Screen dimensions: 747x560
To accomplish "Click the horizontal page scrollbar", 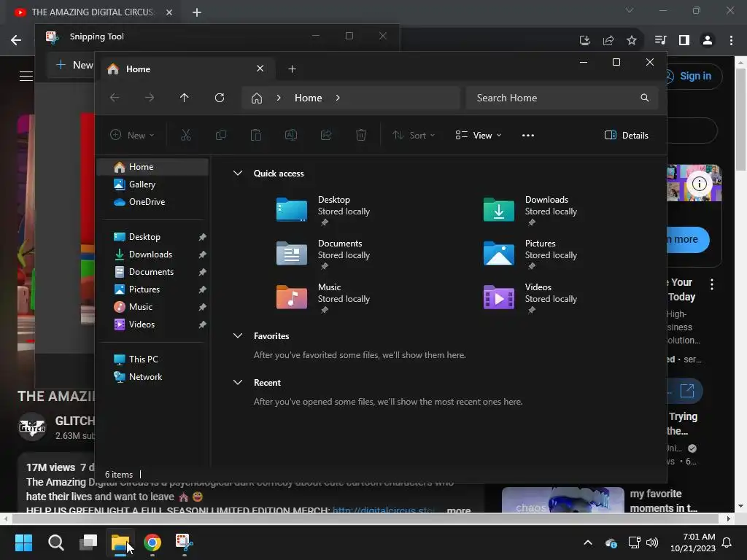I will coord(365,518).
